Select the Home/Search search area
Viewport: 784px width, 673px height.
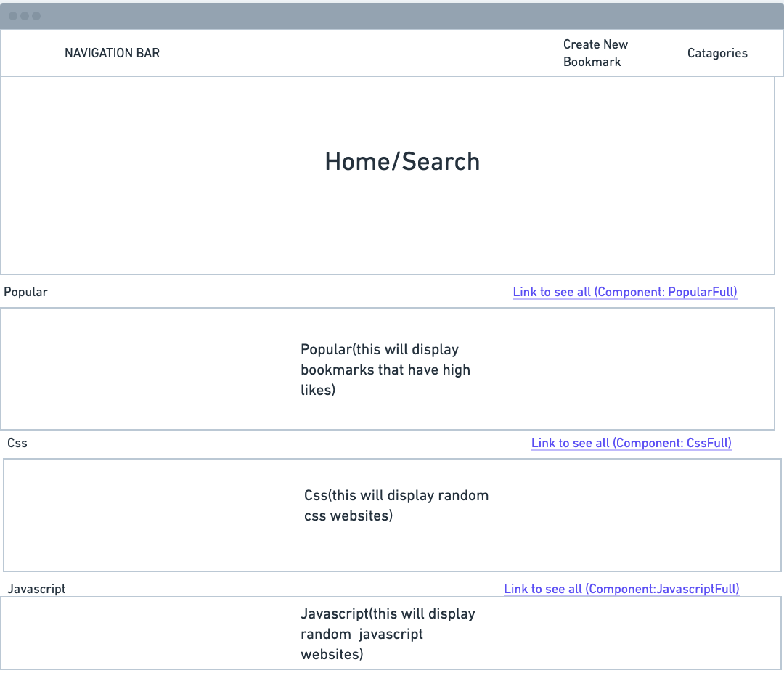tap(392, 218)
